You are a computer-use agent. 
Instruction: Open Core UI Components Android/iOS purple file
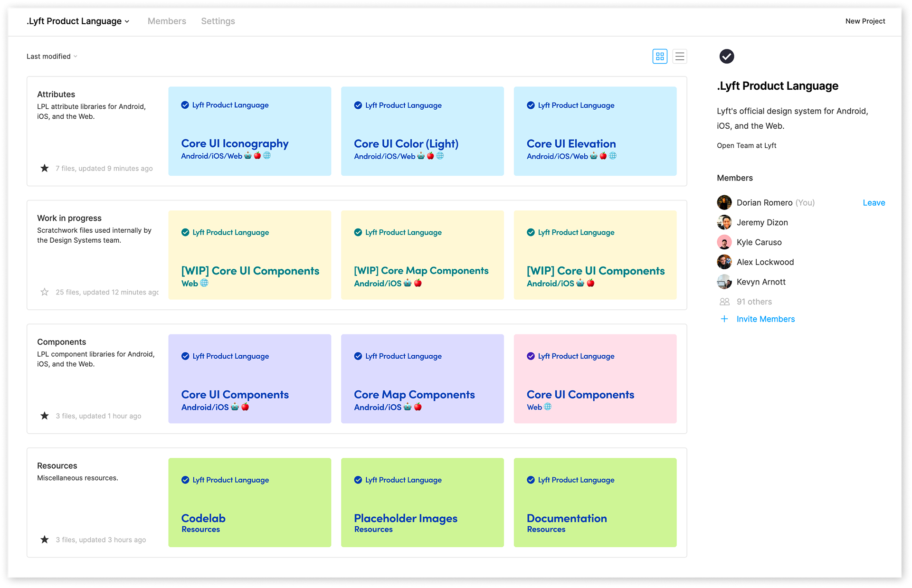click(250, 379)
